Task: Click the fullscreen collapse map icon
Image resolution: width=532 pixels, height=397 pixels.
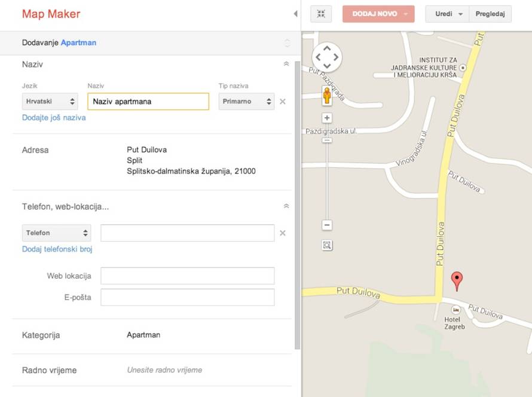Action: (x=321, y=14)
